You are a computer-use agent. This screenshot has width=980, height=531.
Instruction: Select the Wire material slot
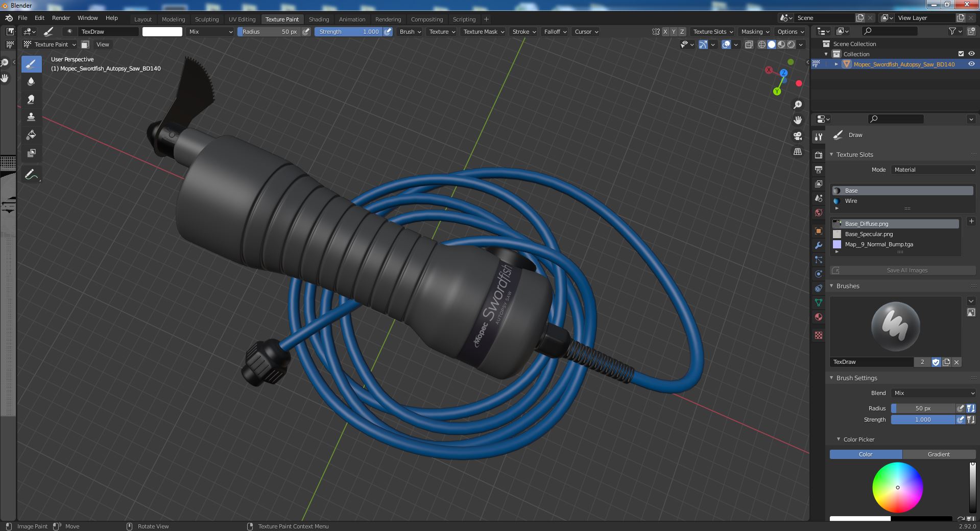[x=902, y=201]
